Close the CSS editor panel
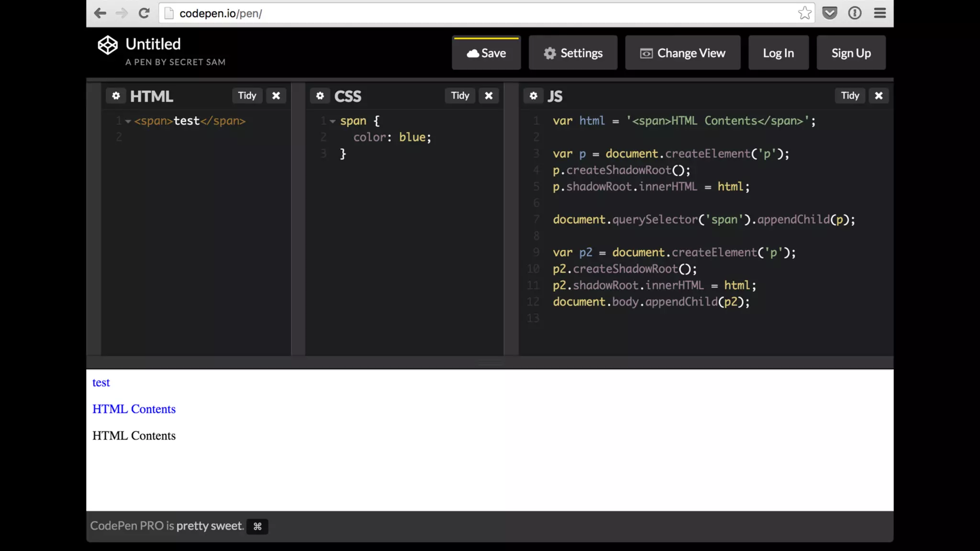 pos(489,96)
